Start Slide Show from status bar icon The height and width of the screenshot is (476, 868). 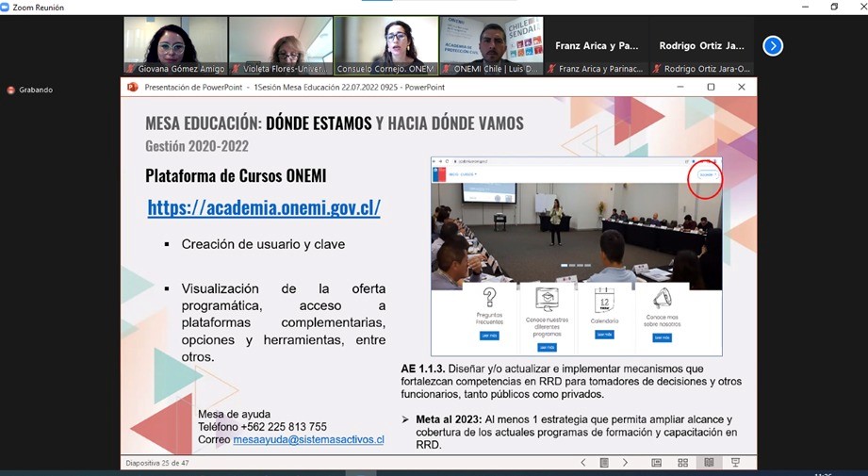coord(735,462)
